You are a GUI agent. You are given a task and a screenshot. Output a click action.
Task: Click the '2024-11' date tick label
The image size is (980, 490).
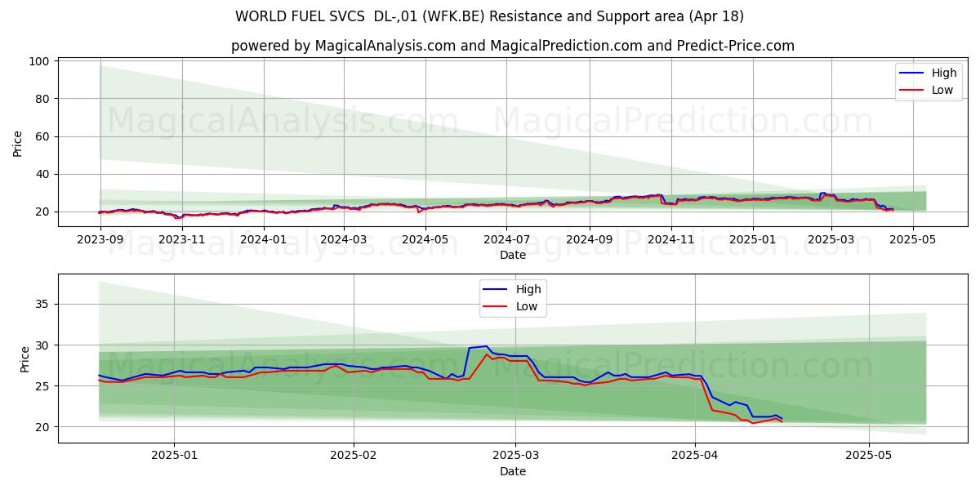point(672,239)
